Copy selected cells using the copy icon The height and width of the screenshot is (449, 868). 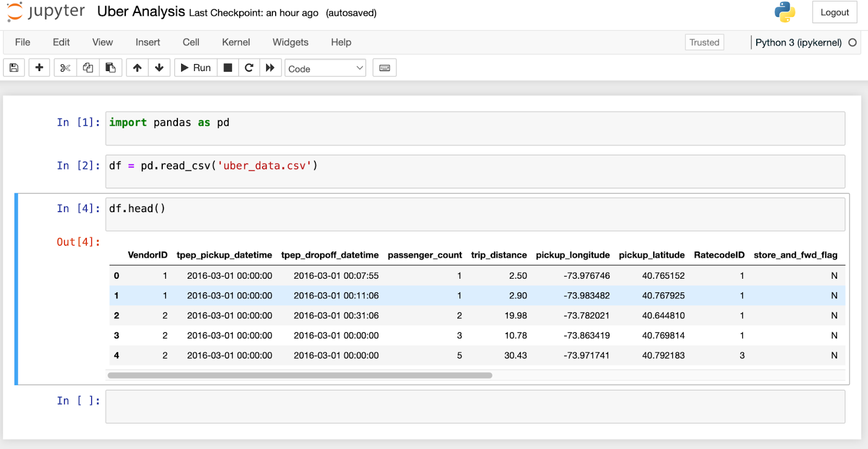pyautogui.click(x=88, y=68)
